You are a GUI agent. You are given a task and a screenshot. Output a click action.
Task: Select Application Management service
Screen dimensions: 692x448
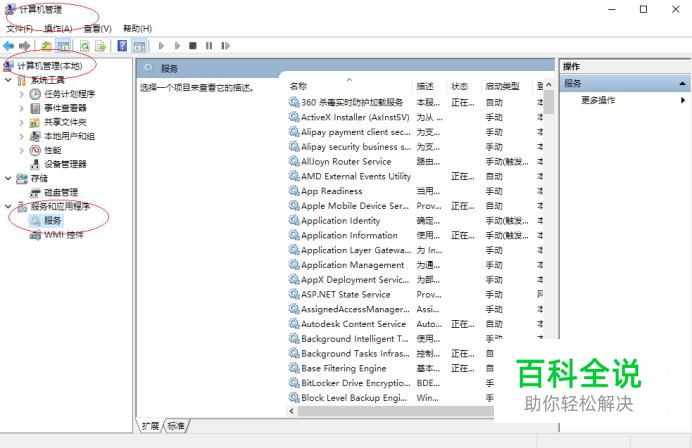pyautogui.click(x=416, y=265)
